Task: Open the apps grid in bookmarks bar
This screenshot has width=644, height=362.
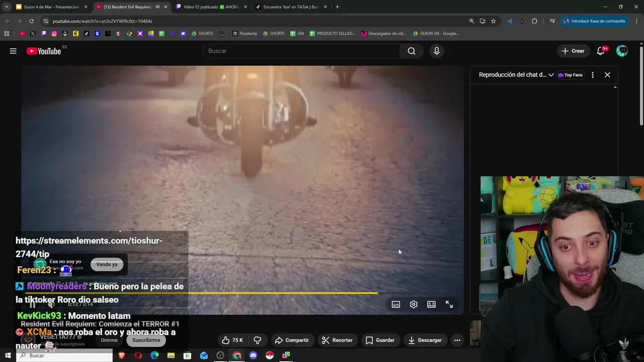Action: 7,34
